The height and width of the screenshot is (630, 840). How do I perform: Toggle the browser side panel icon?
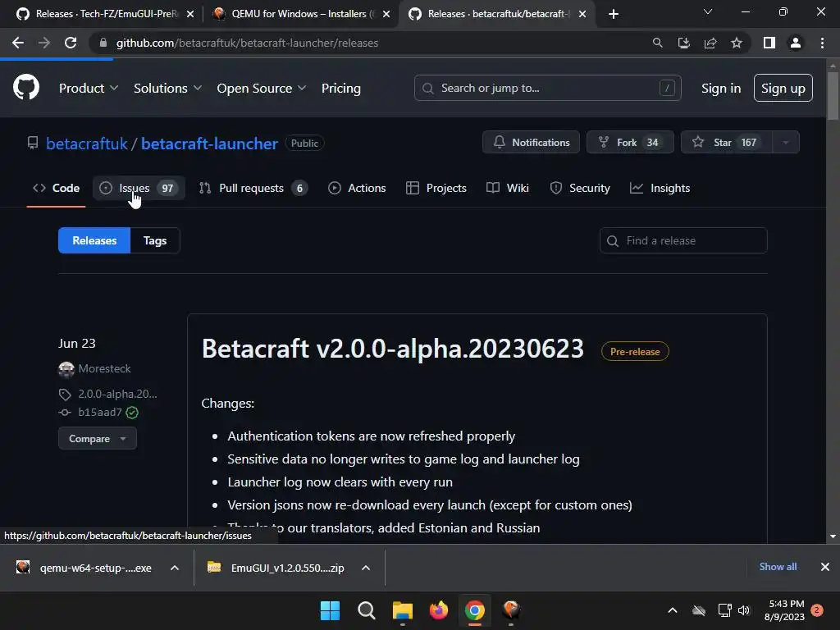click(x=769, y=43)
